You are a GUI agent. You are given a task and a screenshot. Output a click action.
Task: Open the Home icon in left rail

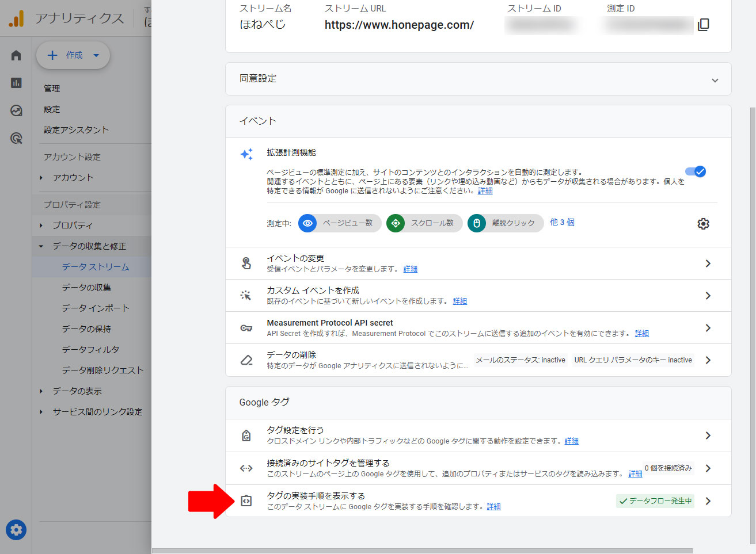(16, 55)
